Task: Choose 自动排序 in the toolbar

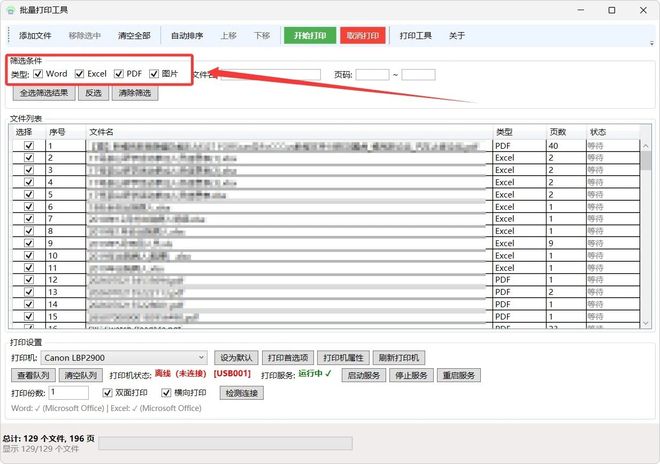Action: point(187,36)
